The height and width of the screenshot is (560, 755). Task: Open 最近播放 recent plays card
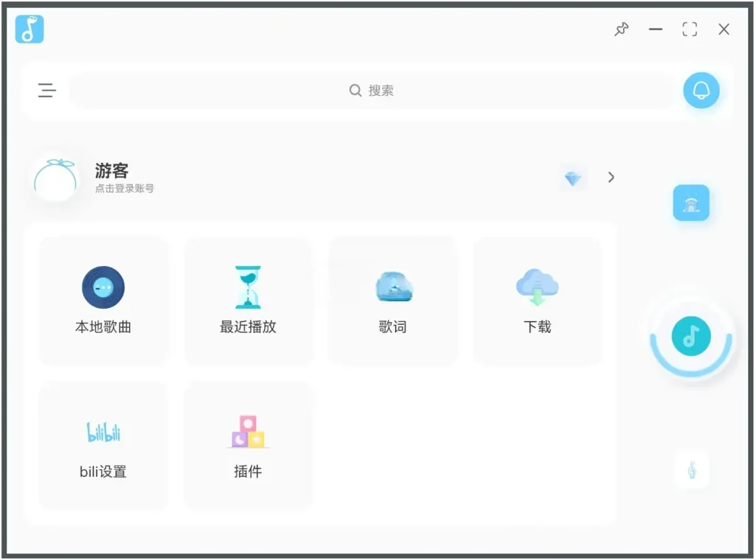pos(248,301)
